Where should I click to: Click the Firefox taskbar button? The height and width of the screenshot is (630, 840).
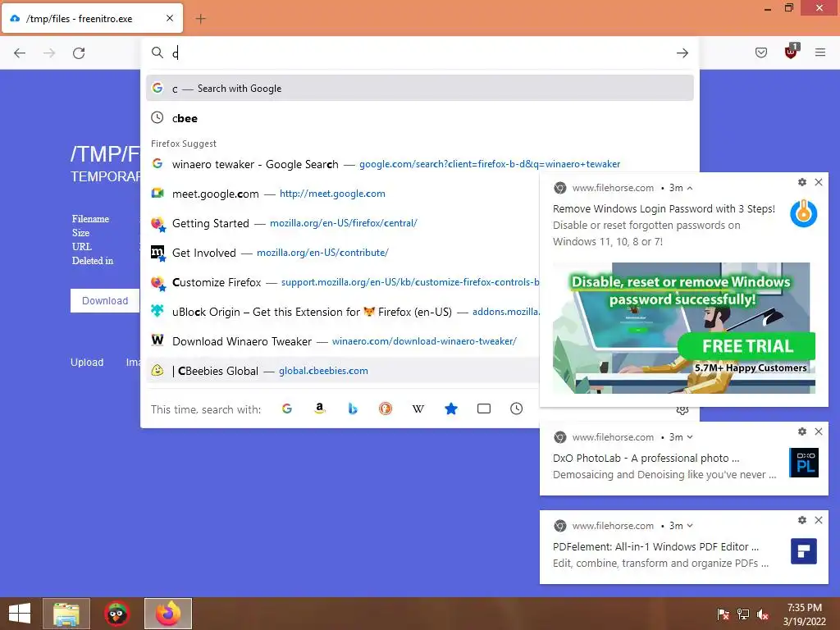(x=168, y=614)
